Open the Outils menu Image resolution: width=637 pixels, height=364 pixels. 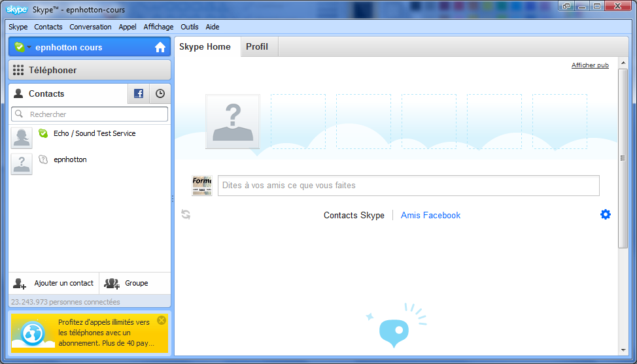(x=190, y=27)
